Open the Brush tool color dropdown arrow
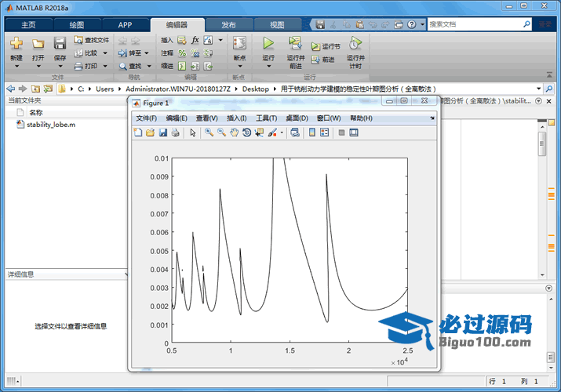 click(x=282, y=132)
